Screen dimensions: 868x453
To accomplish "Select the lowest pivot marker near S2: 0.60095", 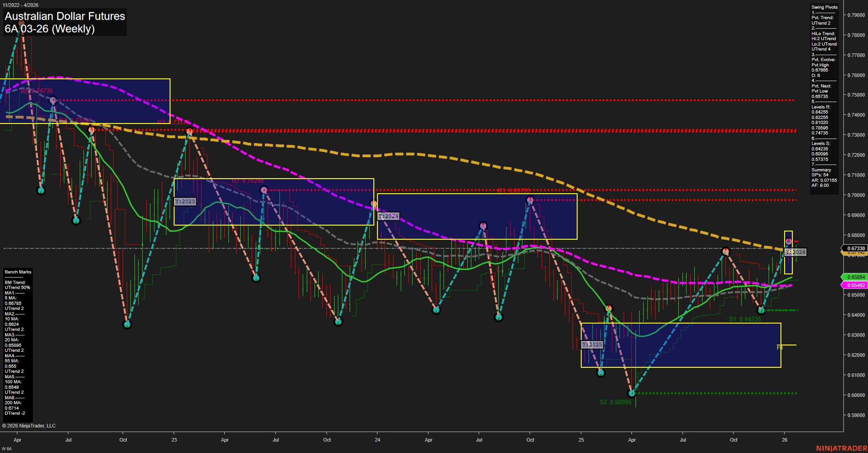I will (631, 392).
